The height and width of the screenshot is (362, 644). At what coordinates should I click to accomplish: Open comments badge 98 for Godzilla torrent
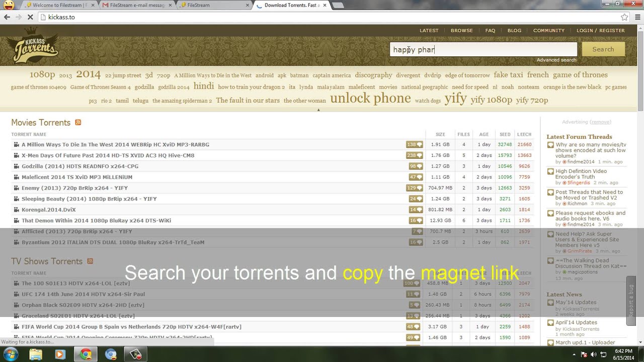[416, 166]
